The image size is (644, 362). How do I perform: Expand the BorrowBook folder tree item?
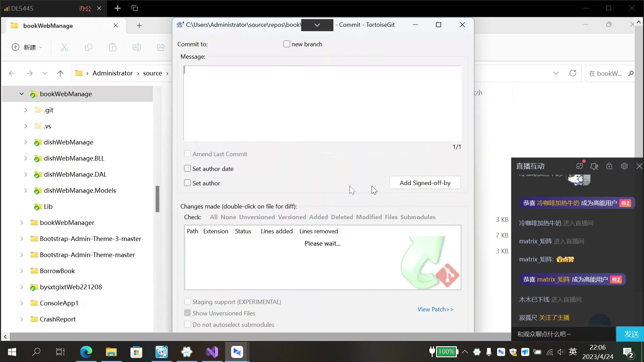point(25,271)
